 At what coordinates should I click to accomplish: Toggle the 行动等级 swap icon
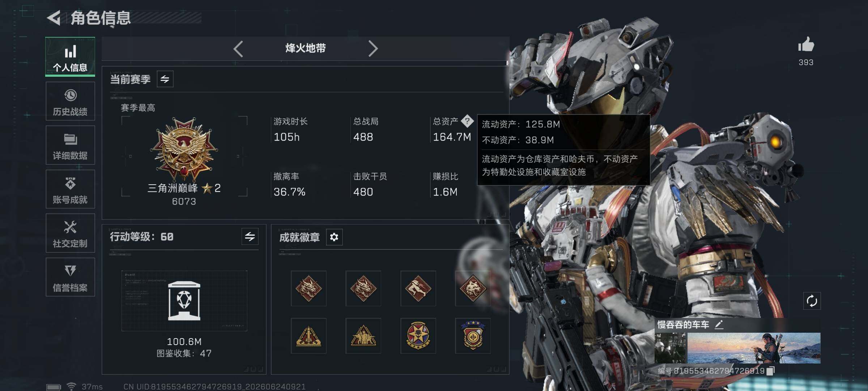pyautogui.click(x=250, y=236)
